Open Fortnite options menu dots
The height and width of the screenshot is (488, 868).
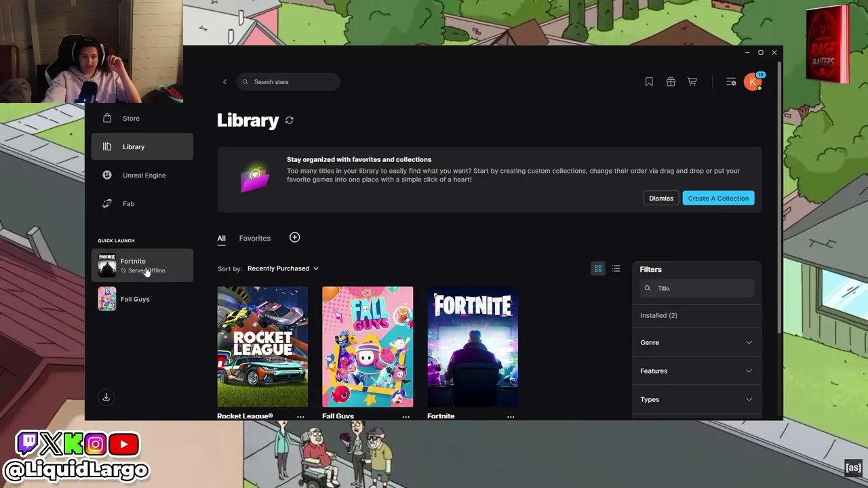(511, 416)
